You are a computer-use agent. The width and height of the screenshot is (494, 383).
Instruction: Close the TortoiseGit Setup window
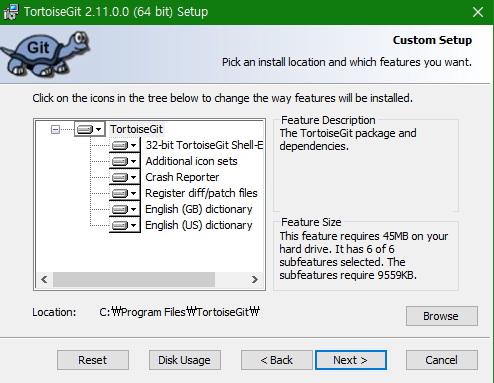click(478, 12)
